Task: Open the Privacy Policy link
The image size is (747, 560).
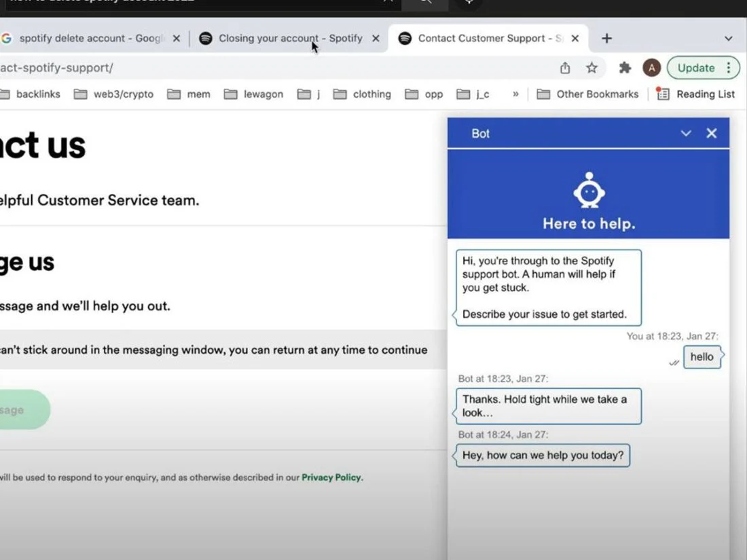Action: pyautogui.click(x=332, y=478)
